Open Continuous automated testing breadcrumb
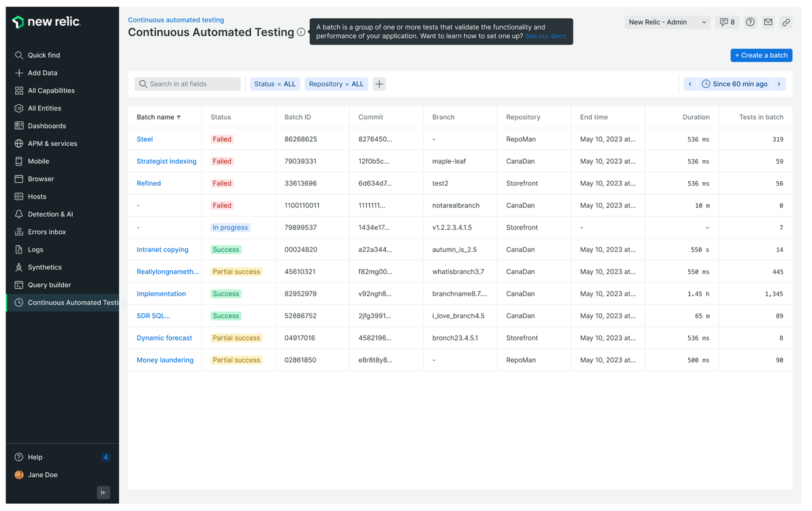The image size is (812, 511). point(176,20)
